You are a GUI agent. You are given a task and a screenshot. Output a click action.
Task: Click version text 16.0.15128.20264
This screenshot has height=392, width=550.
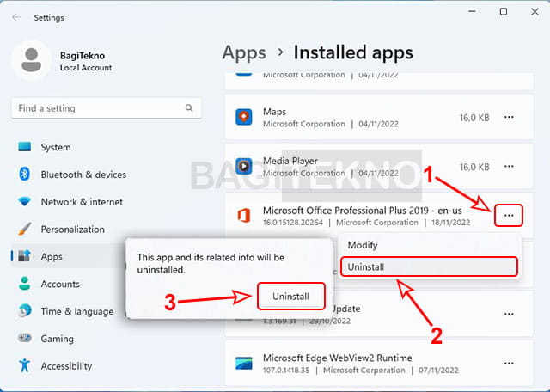click(293, 223)
